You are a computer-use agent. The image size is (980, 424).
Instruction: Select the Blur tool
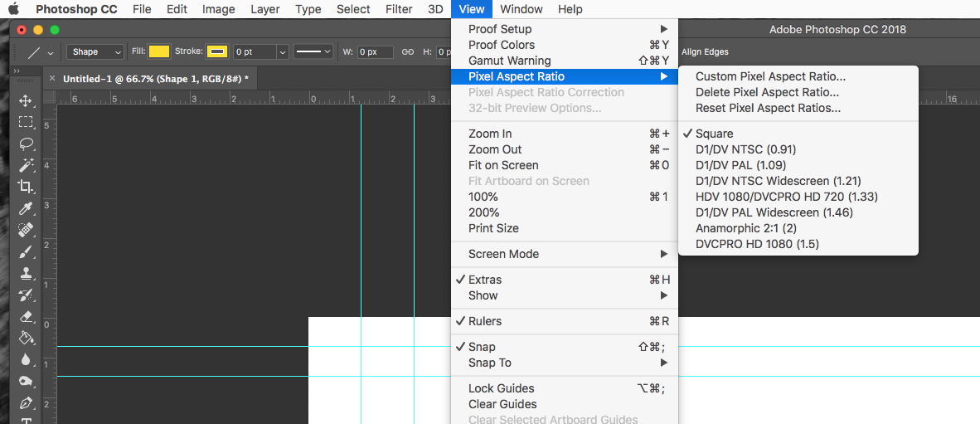click(26, 359)
